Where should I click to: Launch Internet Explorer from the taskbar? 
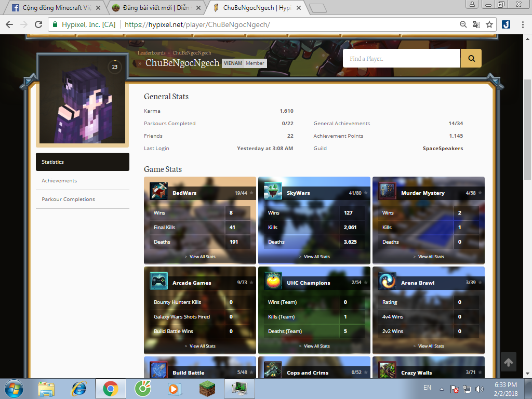point(78,389)
